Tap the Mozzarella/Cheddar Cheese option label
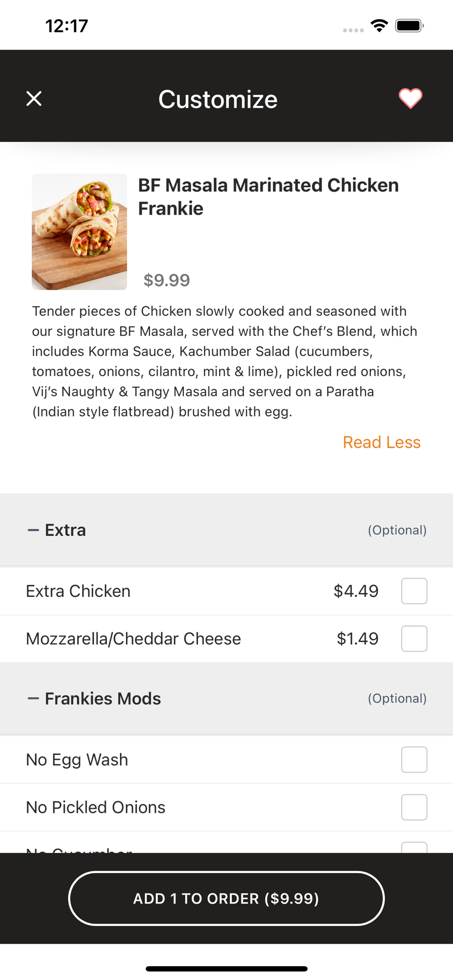The width and height of the screenshot is (453, 980). pyautogui.click(x=133, y=639)
